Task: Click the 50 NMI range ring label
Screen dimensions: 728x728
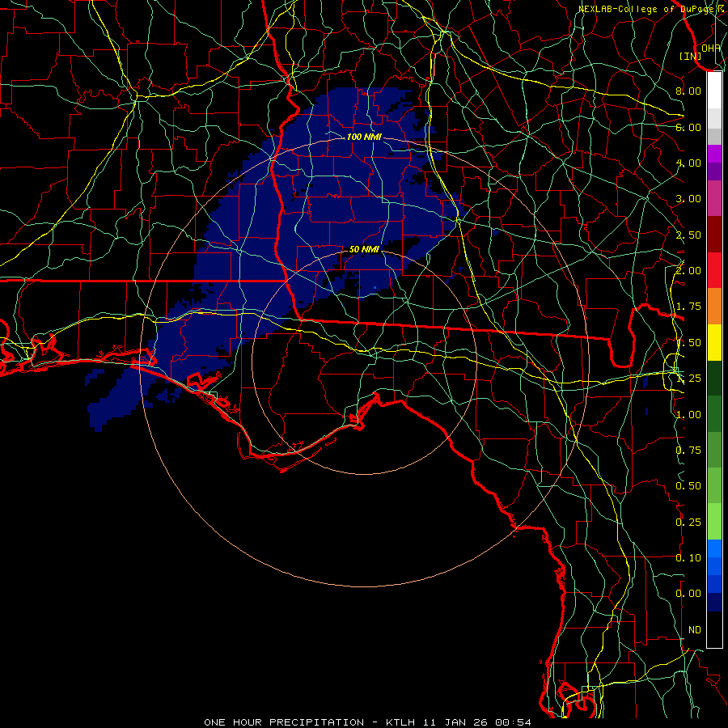Action: tap(364, 249)
